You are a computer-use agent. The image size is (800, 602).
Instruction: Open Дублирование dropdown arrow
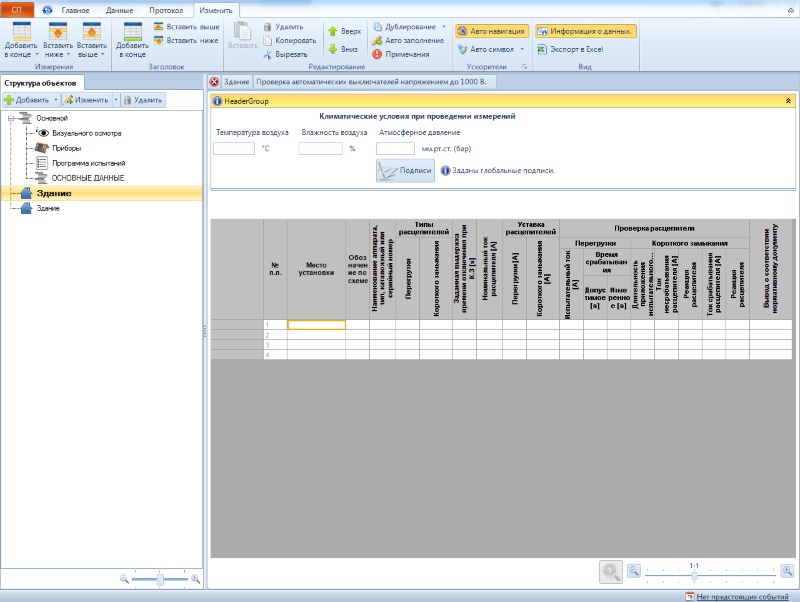click(x=443, y=27)
